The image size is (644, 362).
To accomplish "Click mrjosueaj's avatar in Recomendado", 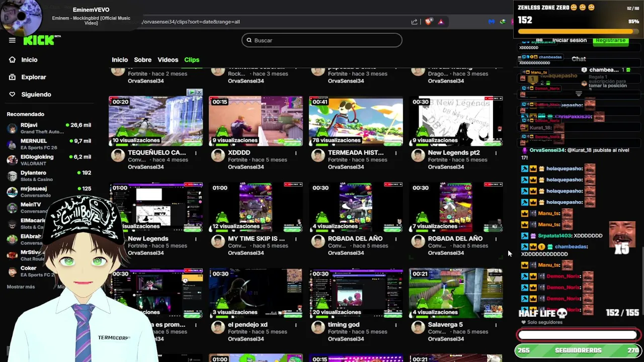I will [12, 192].
